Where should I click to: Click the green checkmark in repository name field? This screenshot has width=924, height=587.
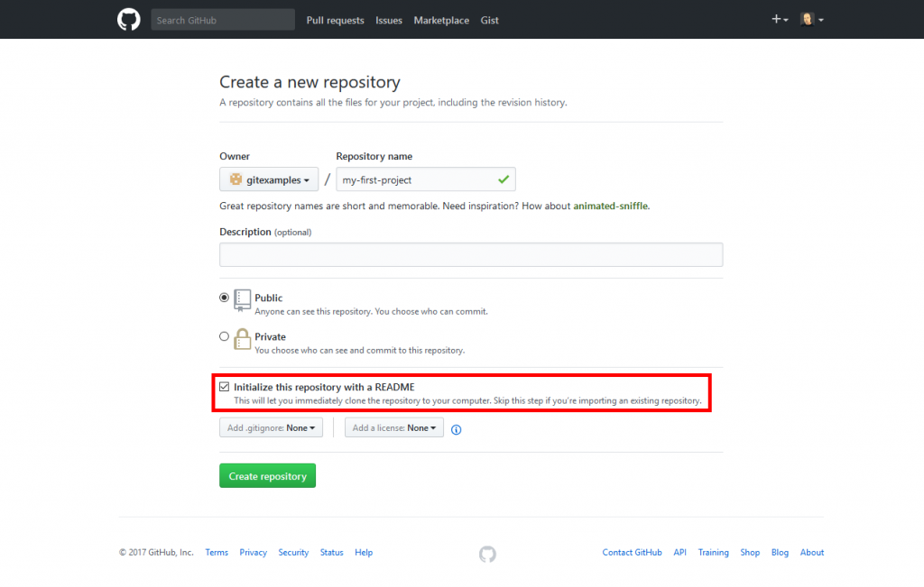pyautogui.click(x=504, y=179)
